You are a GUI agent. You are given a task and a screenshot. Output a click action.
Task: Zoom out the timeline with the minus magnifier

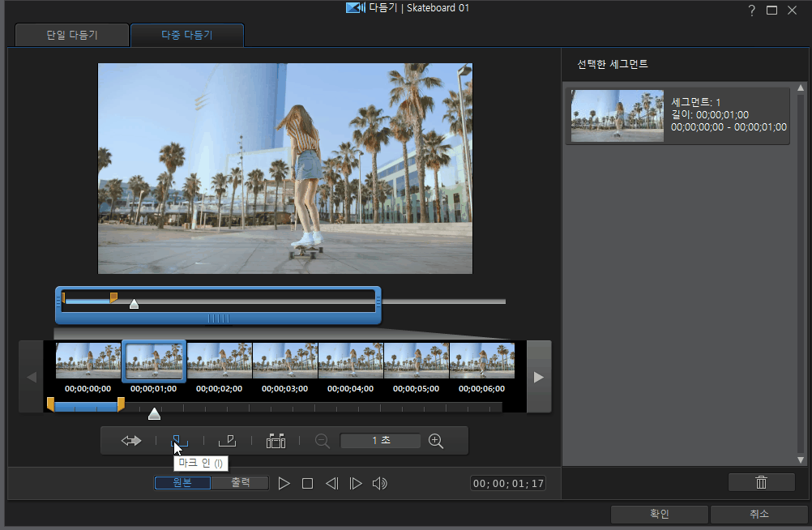coord(323,441)
